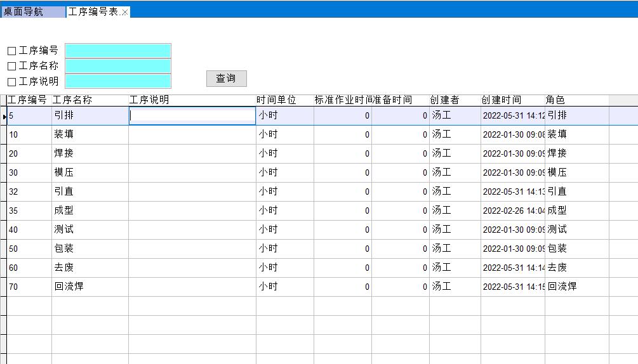Focus the 工序编号 search input field

(118, 51)
